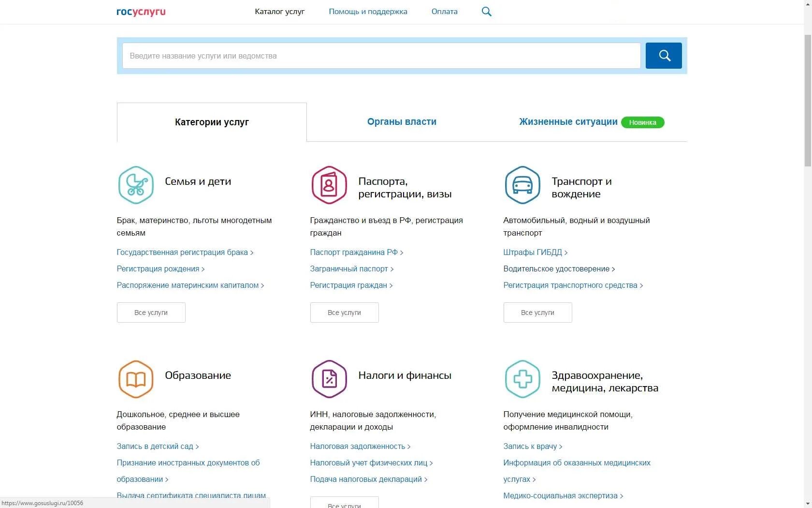812x508 pixels.
Task: Open the Семья и дети category heading
Action: (x=198, y=181)
